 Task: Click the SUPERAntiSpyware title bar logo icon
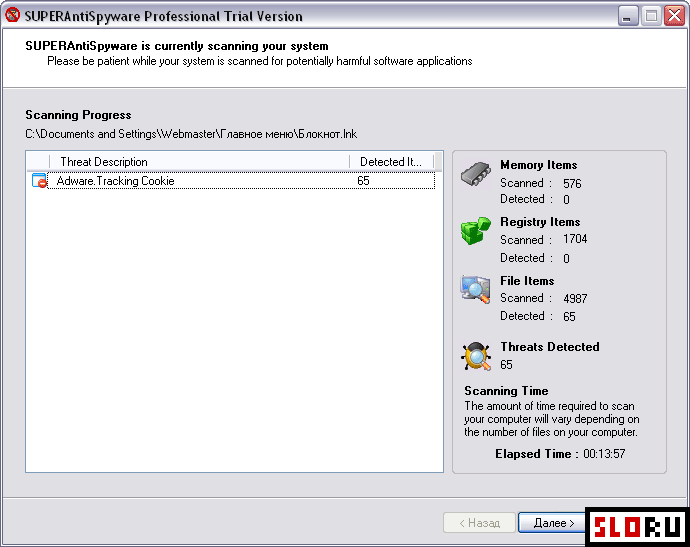click(x=12, y=15)
